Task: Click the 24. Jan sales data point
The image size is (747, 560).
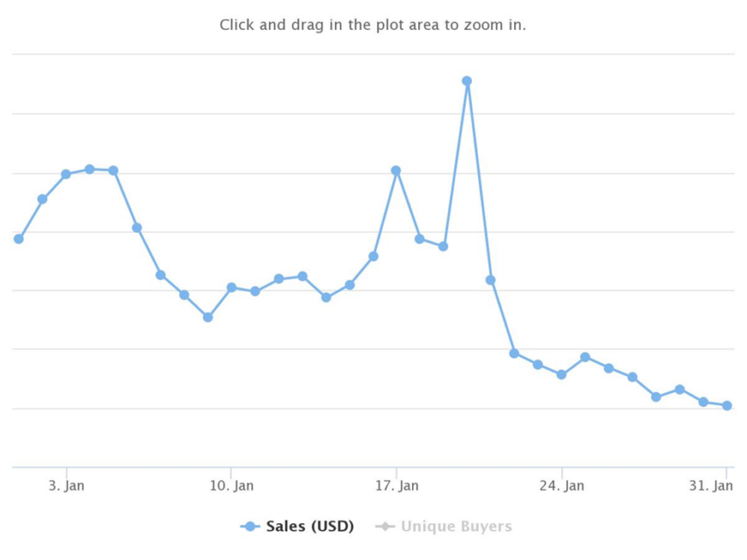Action: click(562, 375)
